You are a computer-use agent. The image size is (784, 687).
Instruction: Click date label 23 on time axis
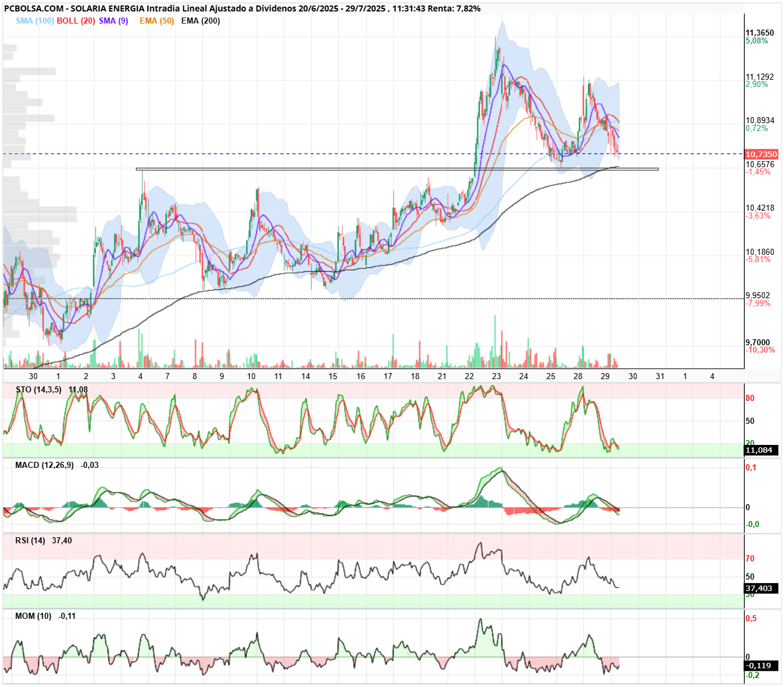pyautogui.click(x=496, y=376)
